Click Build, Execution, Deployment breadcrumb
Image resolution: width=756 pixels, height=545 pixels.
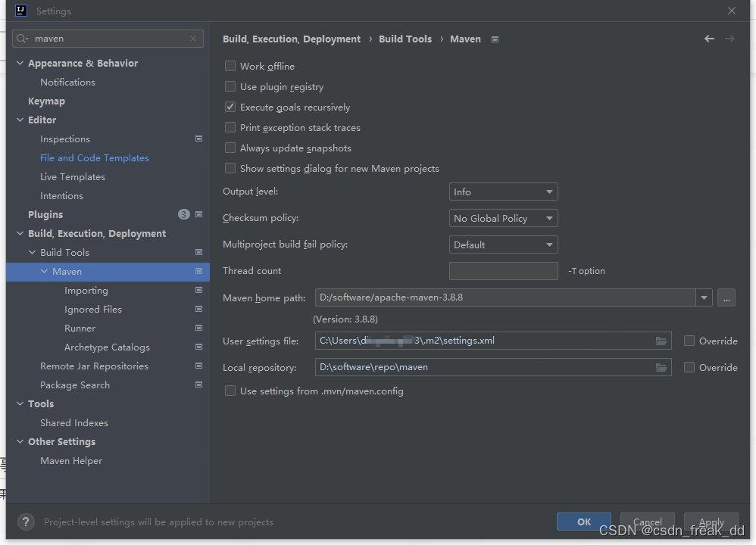291,39
